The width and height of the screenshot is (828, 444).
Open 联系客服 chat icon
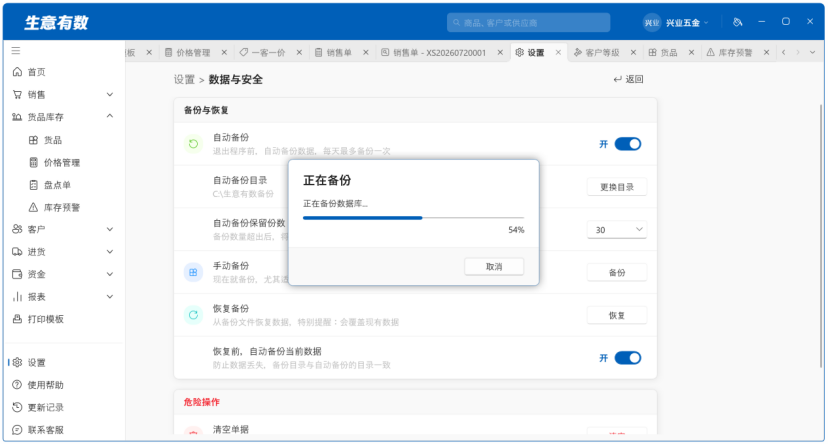17,430
